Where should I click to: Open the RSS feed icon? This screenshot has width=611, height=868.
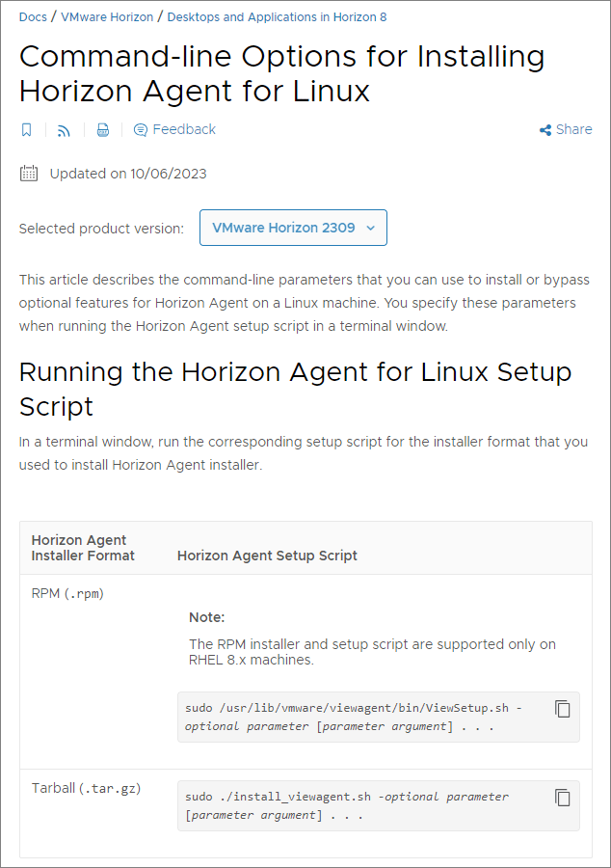pos(64,130)
